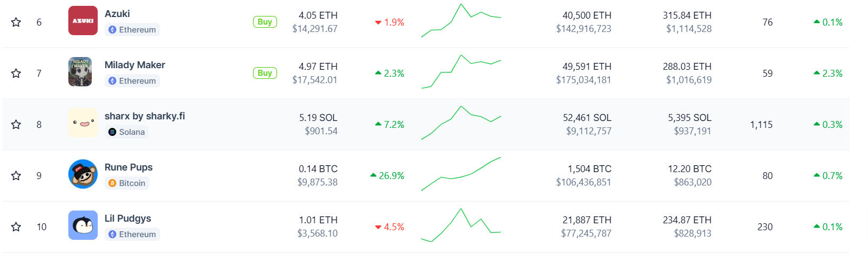
Task: Favorite Azuki with the star icon
Action: click(x=16, y=22)
